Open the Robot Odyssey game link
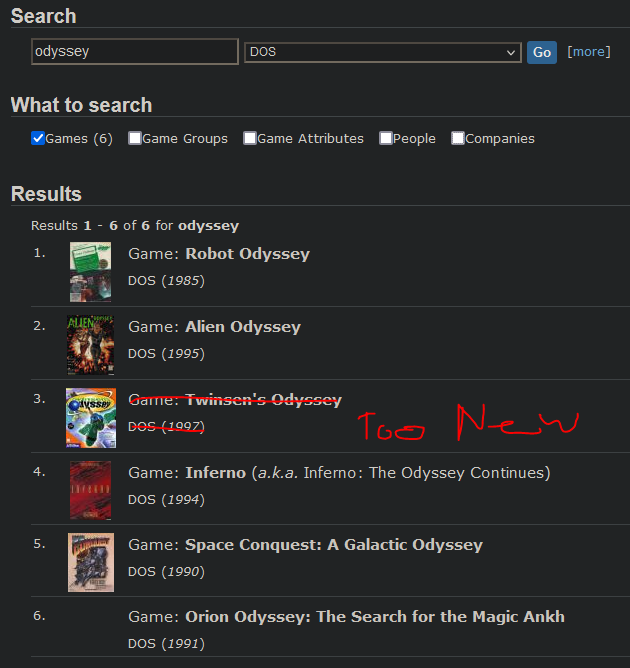Screen dimensions: 630x668 coord(247,254)
